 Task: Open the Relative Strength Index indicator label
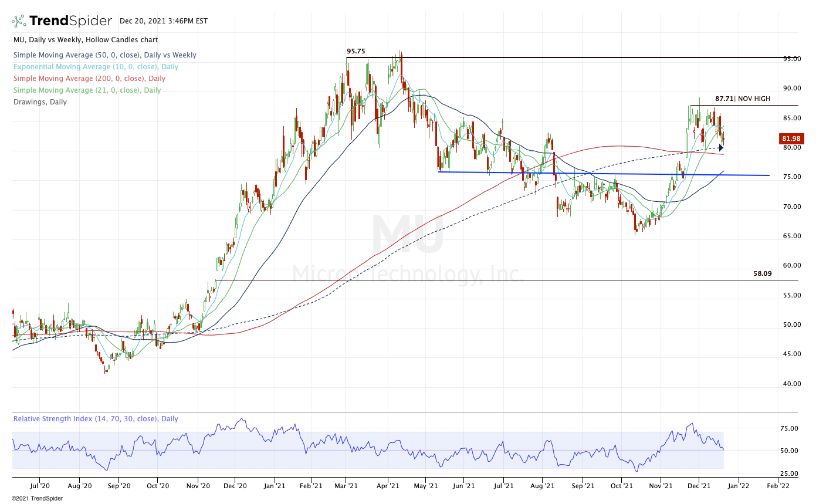tap(96, 419)
